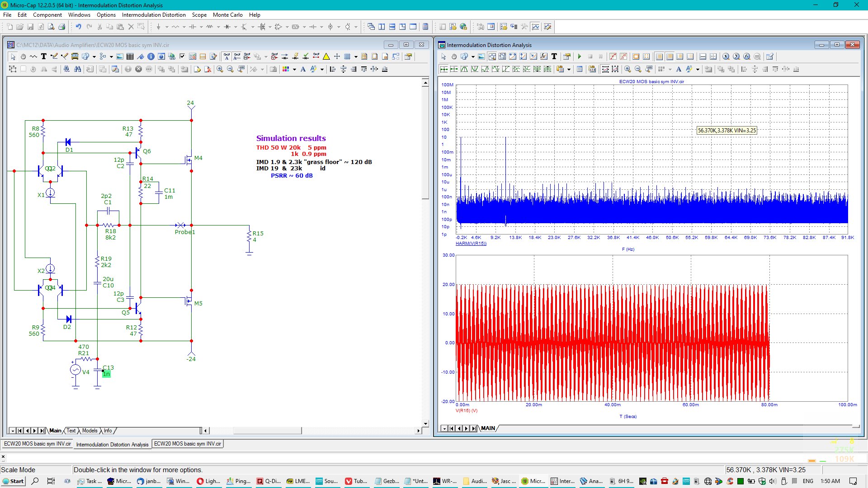Open dropdown arrow next to ground component
The image size is (868, 488).
(167, 27)
